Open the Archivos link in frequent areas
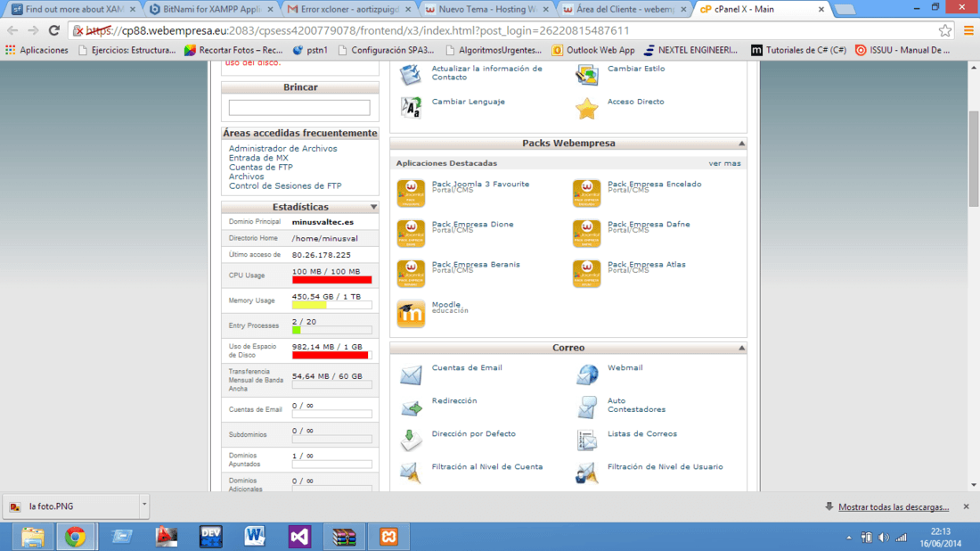 pyautogui.click(x=246, y=177)
